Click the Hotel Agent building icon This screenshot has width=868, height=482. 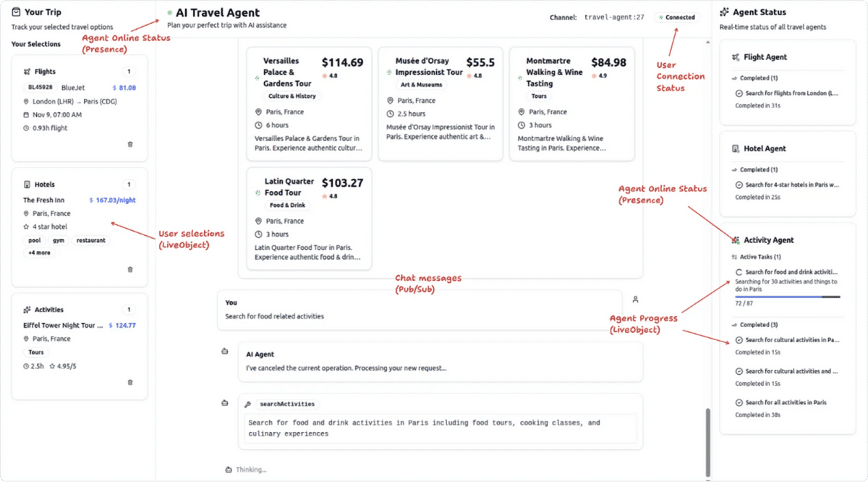[736, 149]
